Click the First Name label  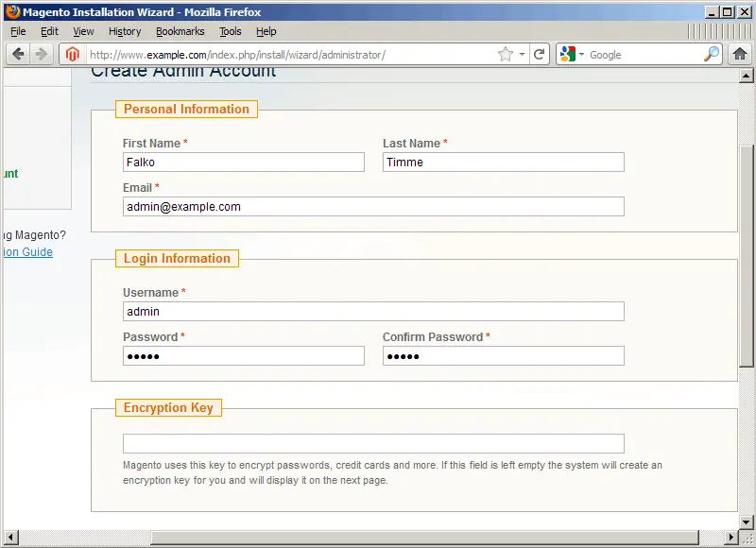coord(151,144)
